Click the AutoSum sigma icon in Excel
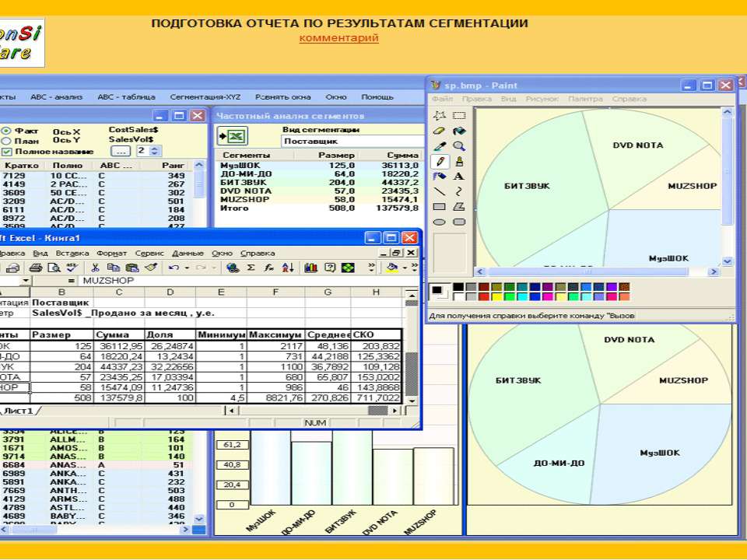Viewport: 747px width, 560px height. pyautogui.click(x=251, y=268)
